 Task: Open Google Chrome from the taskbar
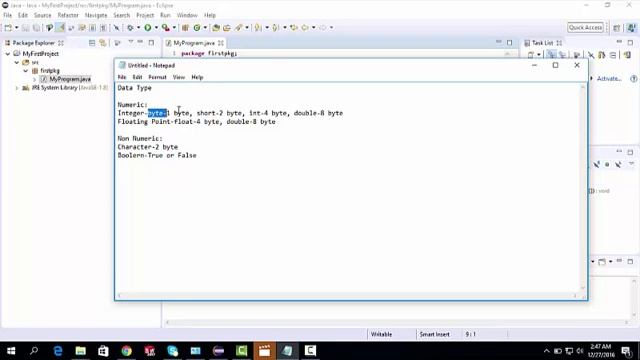coord(127,351)
